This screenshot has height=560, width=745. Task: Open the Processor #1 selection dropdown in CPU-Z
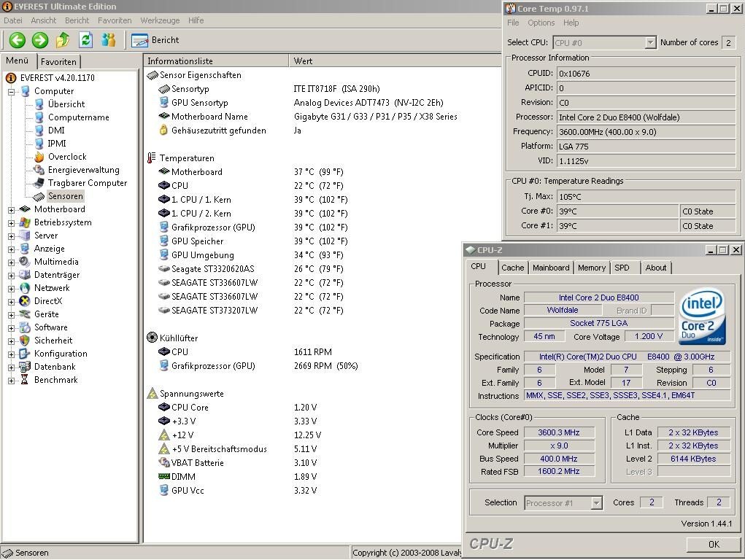[x=596, y=503]
